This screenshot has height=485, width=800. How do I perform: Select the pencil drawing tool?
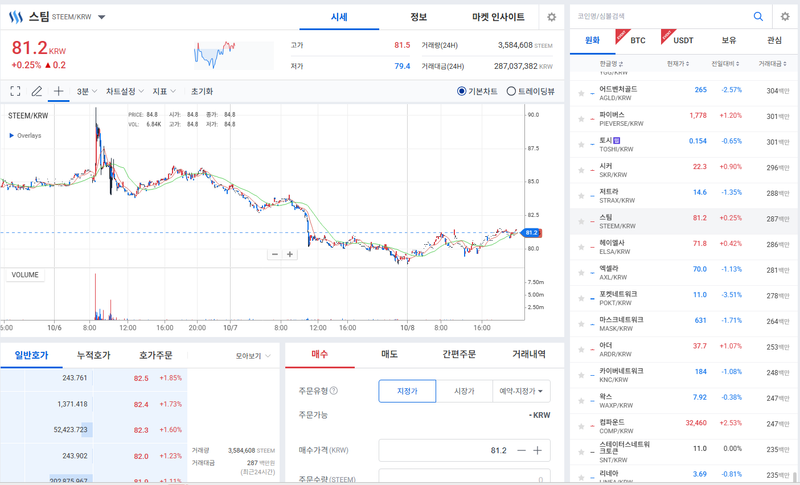(x=37, y=91)
